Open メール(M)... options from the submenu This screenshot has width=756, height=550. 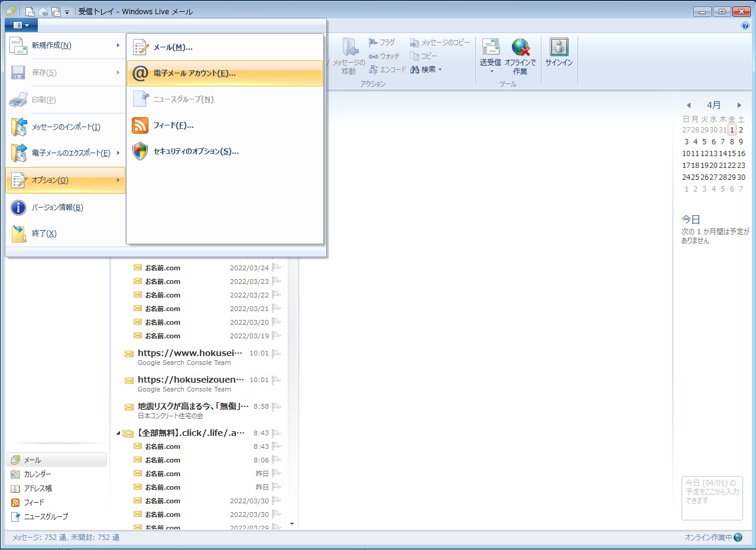(225, 47)
